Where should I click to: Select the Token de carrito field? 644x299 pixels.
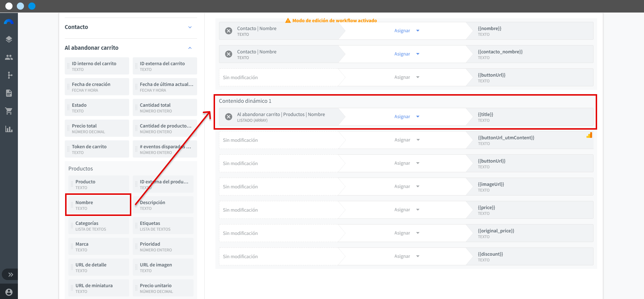click(97, 149)
